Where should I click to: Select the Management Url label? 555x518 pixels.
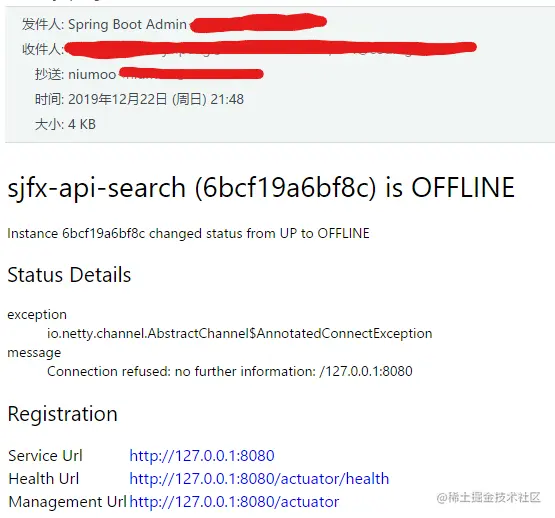(67, 502)
